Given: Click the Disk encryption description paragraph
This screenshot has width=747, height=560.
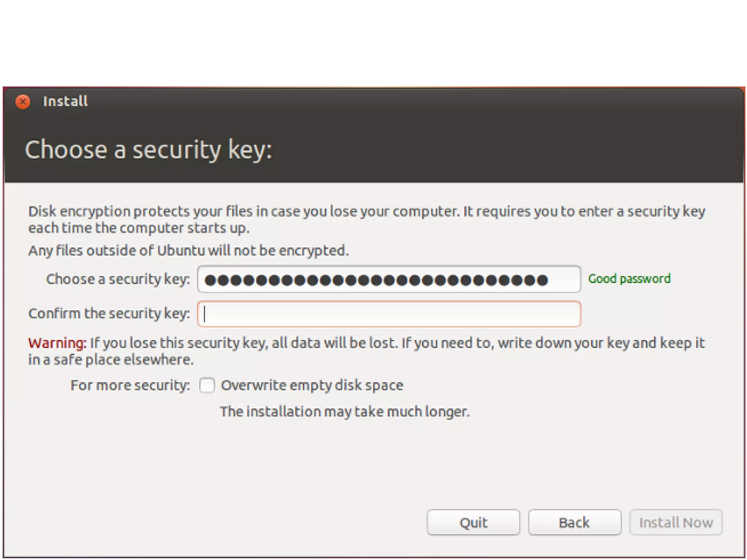Looking at the screenshot, I should (x=367, y=219).
